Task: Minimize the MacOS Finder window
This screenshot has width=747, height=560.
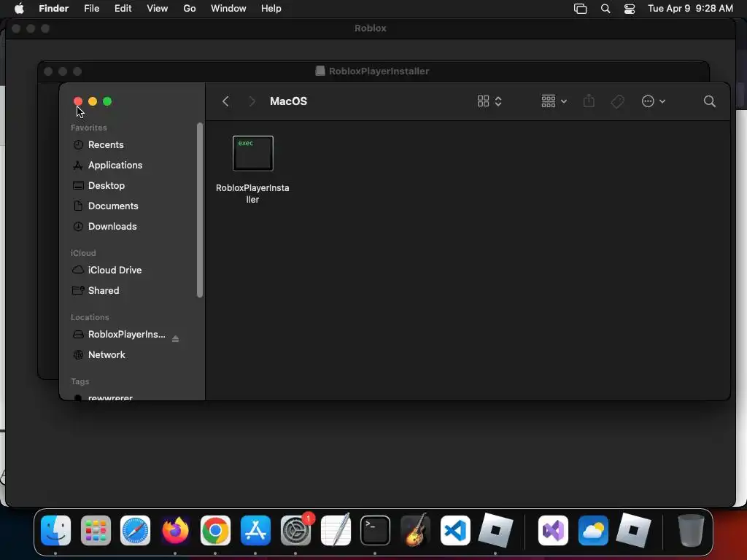Action: coord(93,101)
